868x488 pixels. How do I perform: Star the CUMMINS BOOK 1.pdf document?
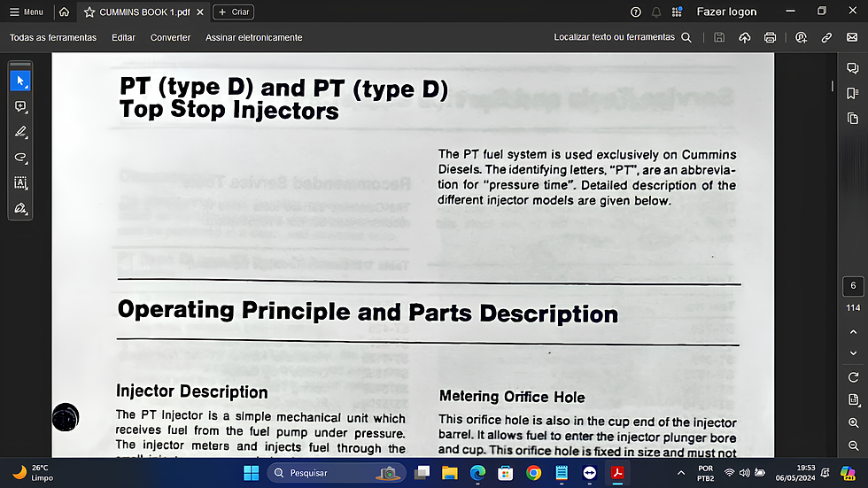point(89,12)
